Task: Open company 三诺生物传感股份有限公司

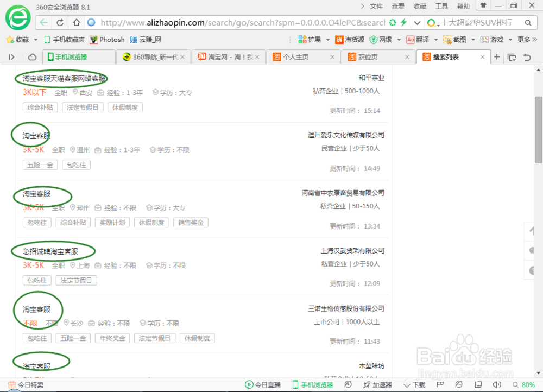Action: (x=346, y=308)
